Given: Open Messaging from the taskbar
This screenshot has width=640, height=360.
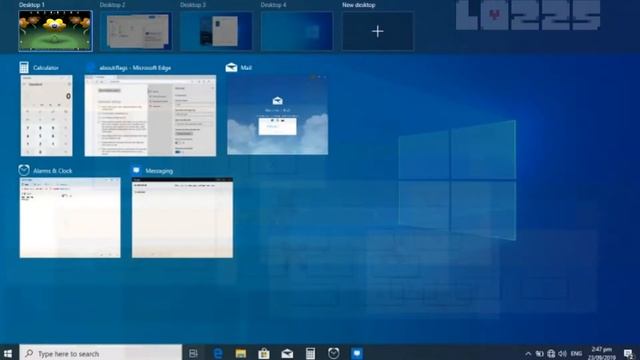Looking at the screenshot, I should [x=357, y=353].
